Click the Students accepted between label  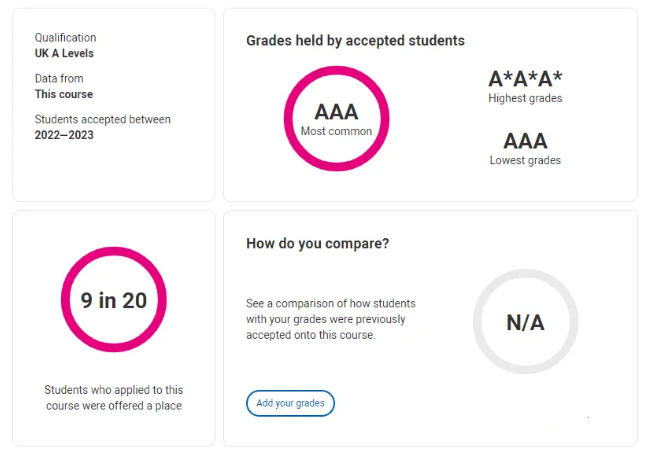[103, 119]
